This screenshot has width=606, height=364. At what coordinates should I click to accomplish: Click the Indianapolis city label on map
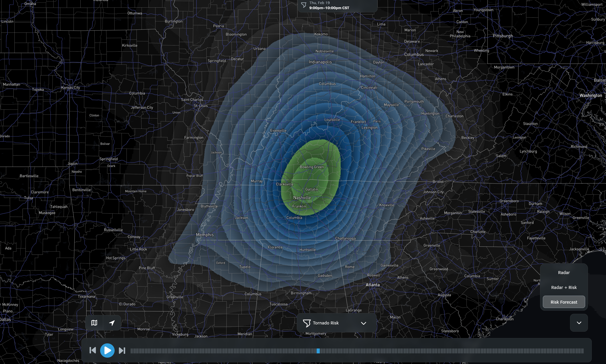[320, 62]
